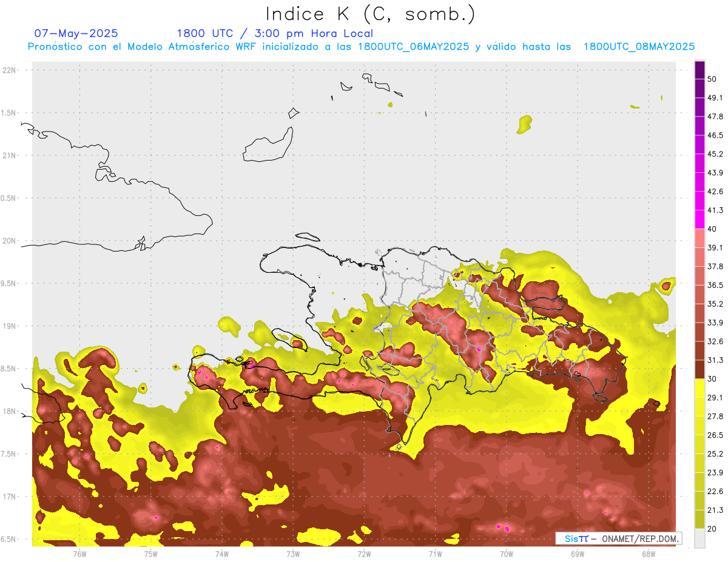728x562 pixels.
Task: Click the '17N' latitude label
Action: click(10, 496)
